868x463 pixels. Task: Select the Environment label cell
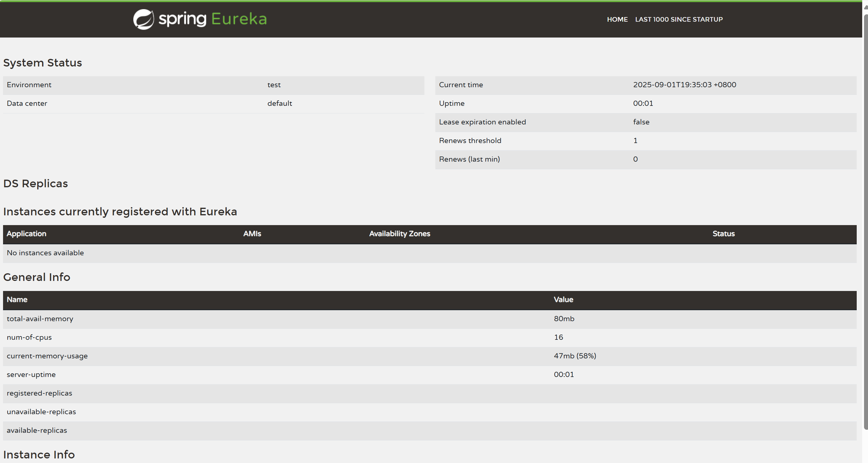click(x=29, y=85)
